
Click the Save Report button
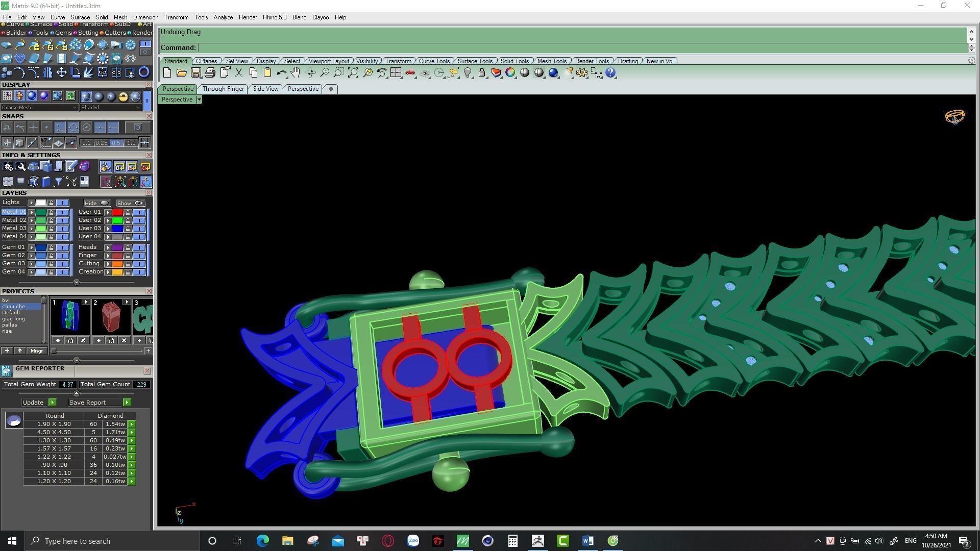87,403
